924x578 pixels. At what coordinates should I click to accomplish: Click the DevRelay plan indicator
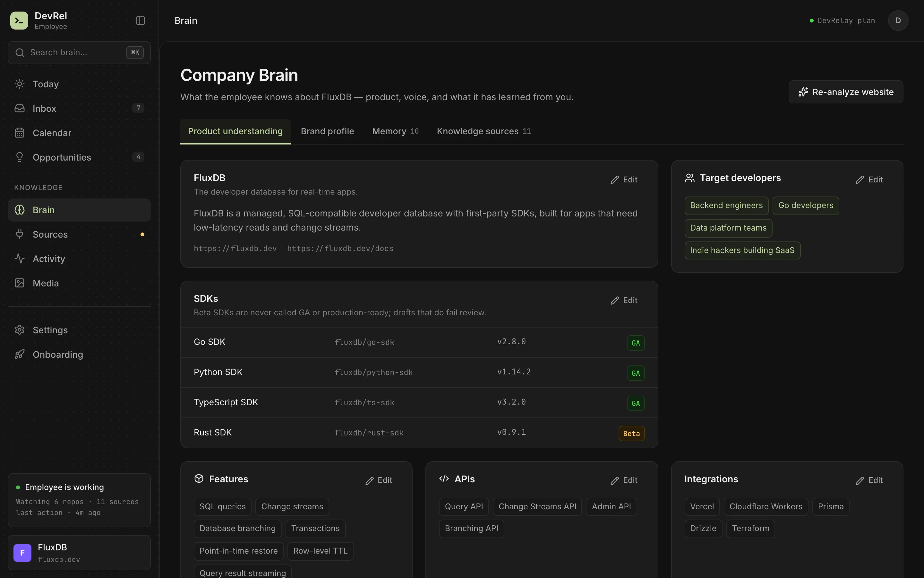[x=842, y=21]
